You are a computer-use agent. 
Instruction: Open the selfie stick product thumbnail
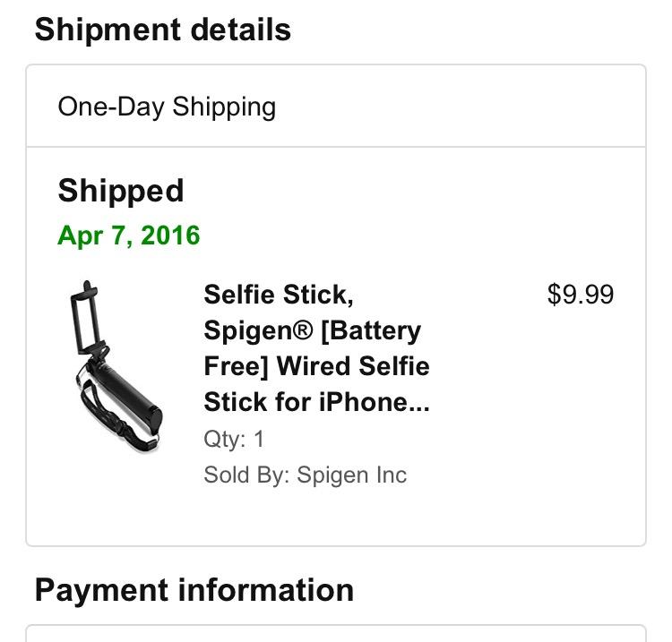coord(114,367)
